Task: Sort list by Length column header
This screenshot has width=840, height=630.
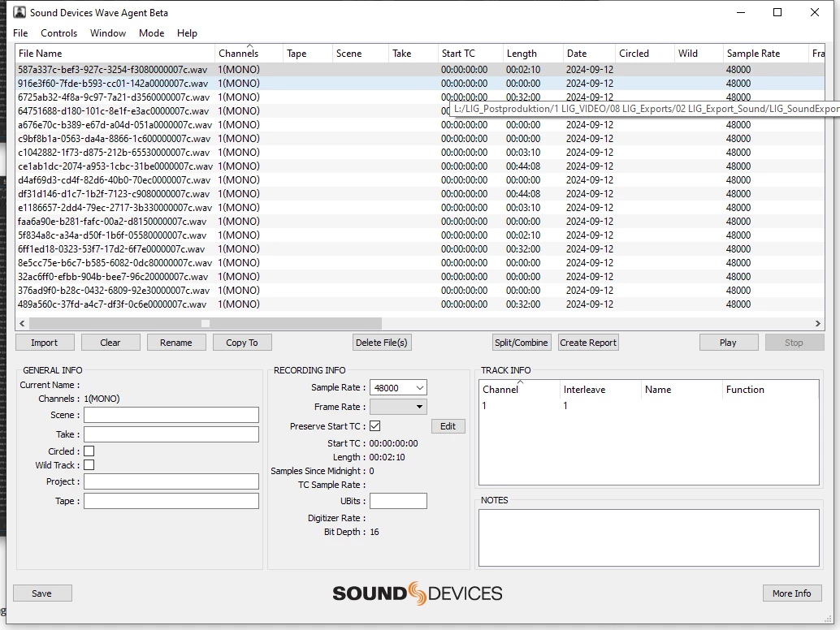Action: pos(532,54)
